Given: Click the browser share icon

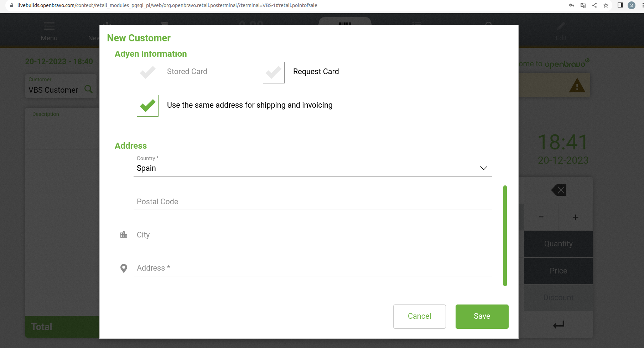Looking at the screenshot, I should tap(594, 5).
